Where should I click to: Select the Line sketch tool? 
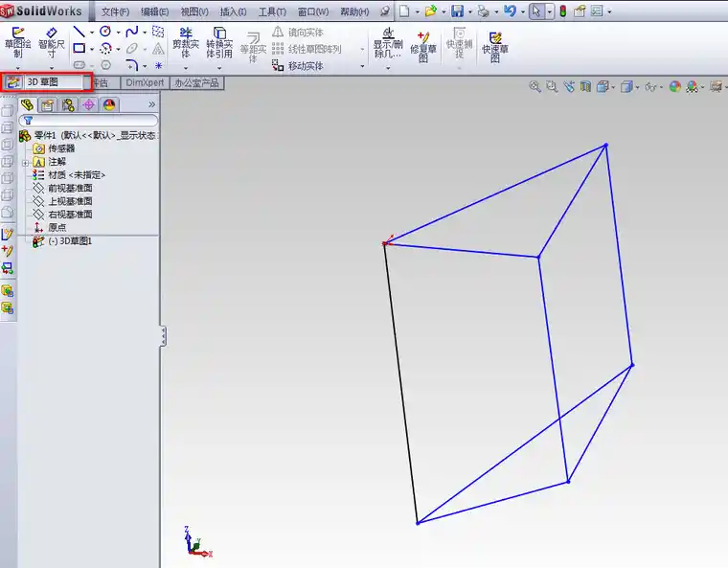(79, 32)
